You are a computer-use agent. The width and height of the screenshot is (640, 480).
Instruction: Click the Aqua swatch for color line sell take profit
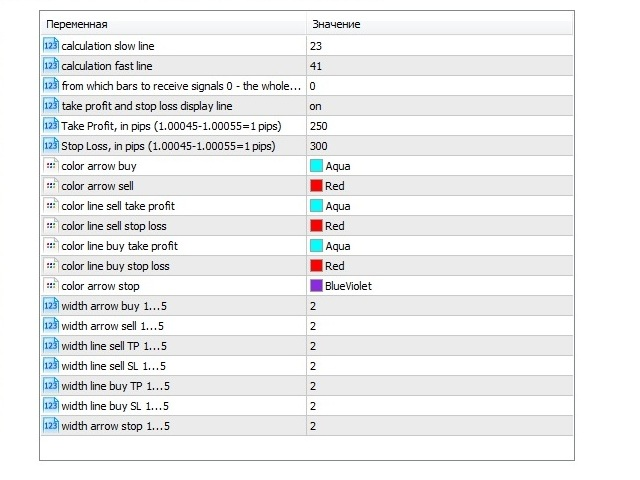click(316, 206)
